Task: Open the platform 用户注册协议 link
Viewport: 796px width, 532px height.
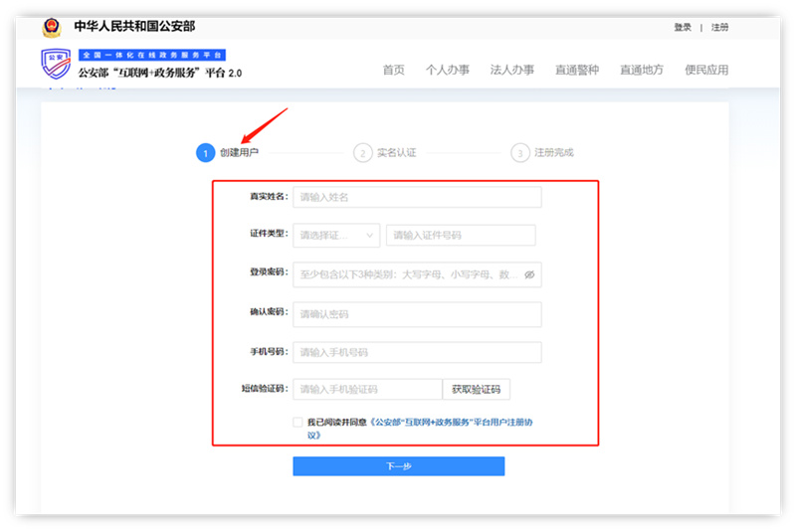Action: [452, 423]
